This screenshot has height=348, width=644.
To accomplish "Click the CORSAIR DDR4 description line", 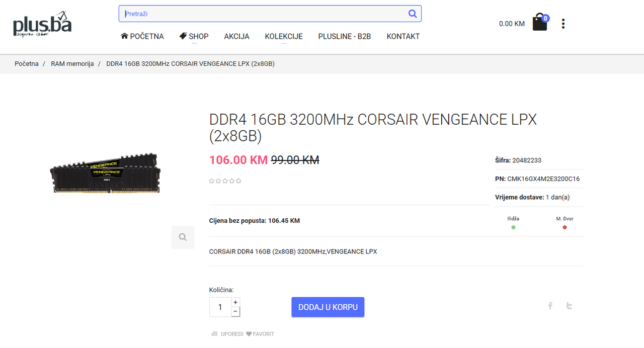I will coord(293,251).
